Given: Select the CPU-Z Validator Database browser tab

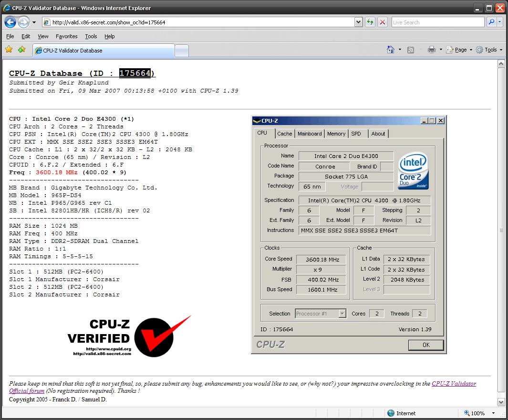Looking at the screenshot, I should click(104, 51).
